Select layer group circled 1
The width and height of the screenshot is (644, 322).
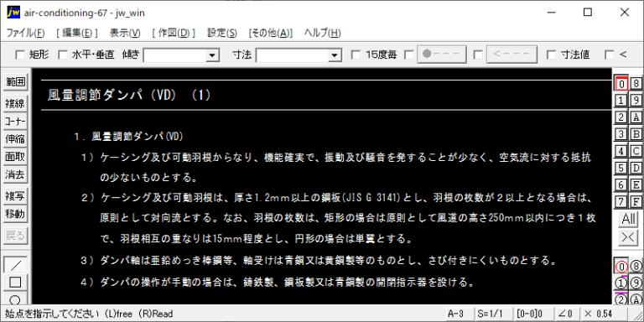pyautogui.click(x=621, y=283)
